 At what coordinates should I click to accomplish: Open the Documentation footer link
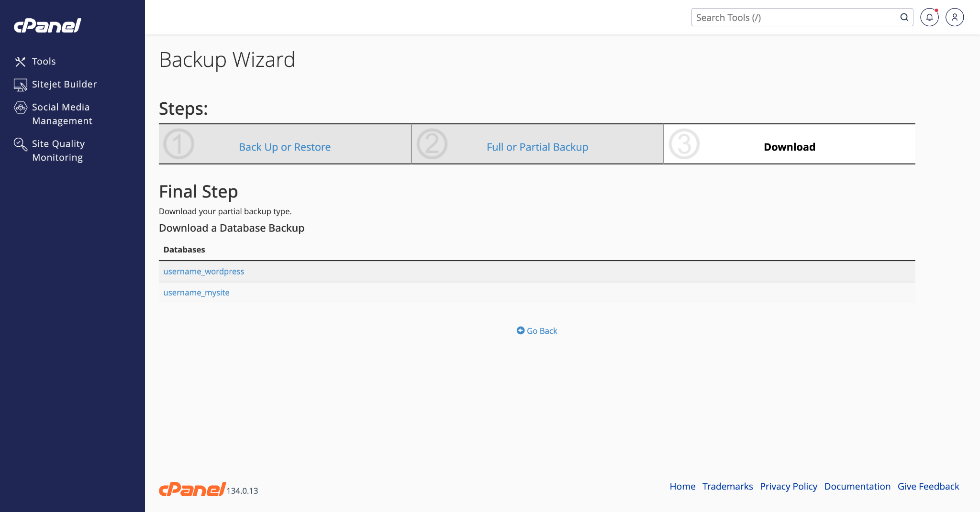pyautogui.click(x=857, y=487)
